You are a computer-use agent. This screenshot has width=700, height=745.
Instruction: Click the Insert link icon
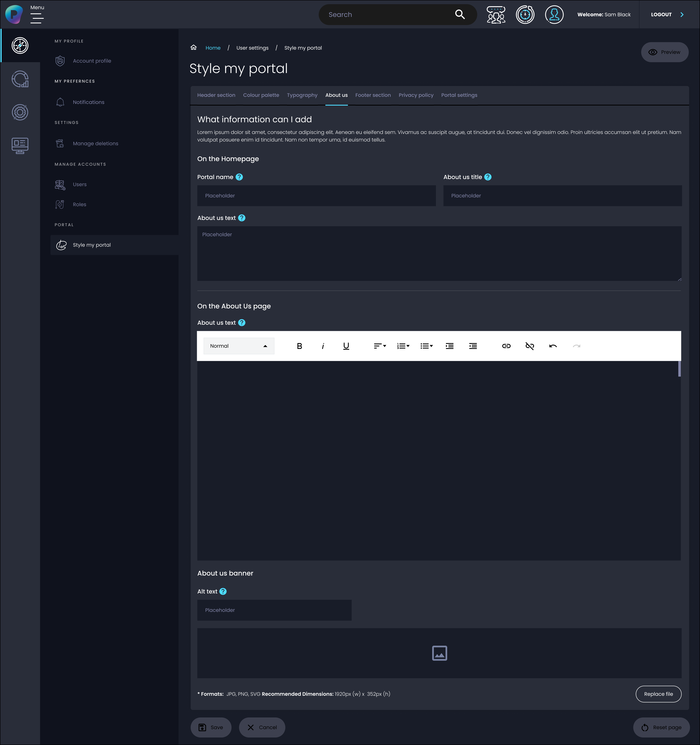point(506,346)
